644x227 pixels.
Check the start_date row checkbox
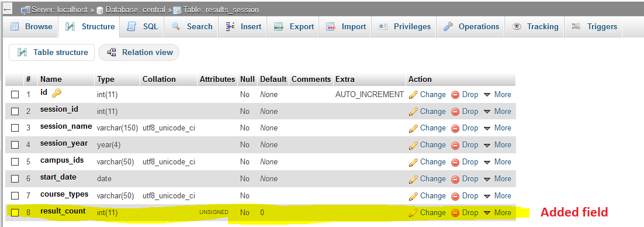pyautogui.click(x=15, y=178)
